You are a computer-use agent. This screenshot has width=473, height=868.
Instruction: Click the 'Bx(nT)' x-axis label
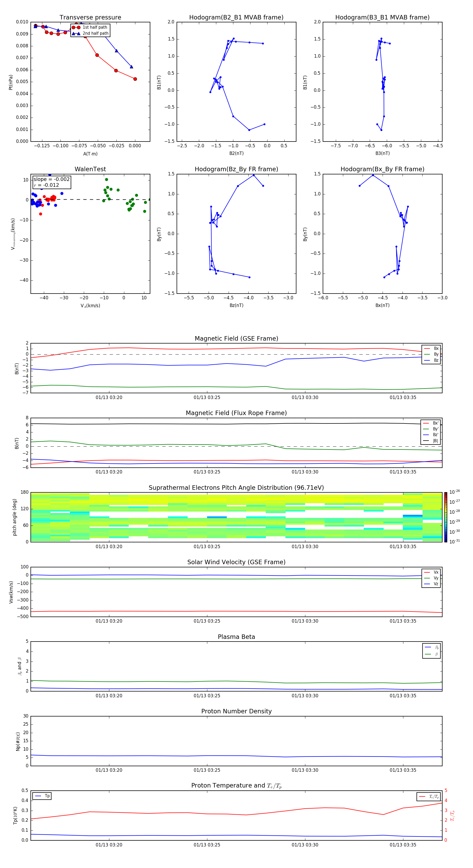click(x=382, y=305)
